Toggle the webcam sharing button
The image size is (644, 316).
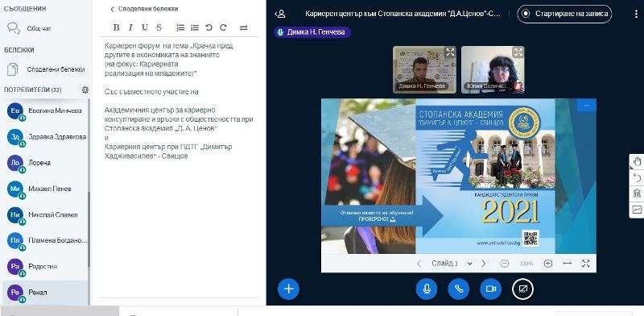click(491, 289)
